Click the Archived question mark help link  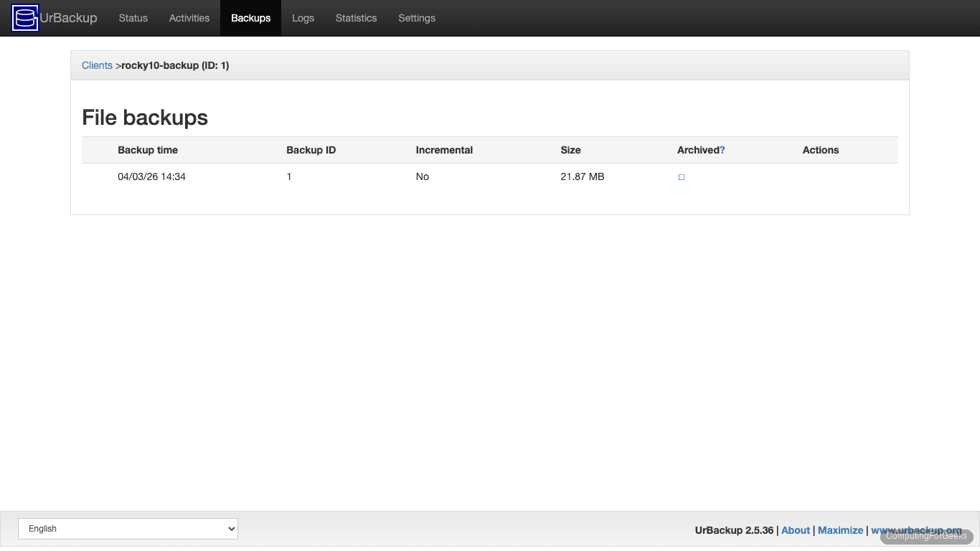point(723,150)
